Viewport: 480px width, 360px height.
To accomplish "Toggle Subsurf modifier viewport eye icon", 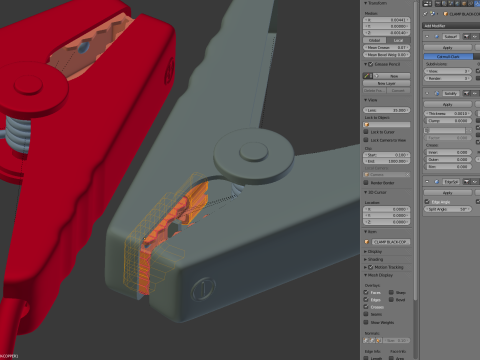I will pos(475,36).
